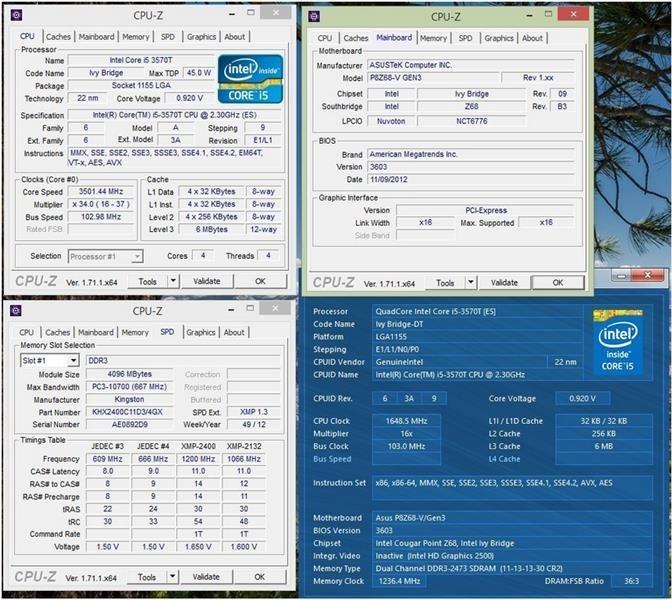Click XMP-2400 frequency 1200 MHz cell
Screen dimensions: 672x600
(198, 459)
